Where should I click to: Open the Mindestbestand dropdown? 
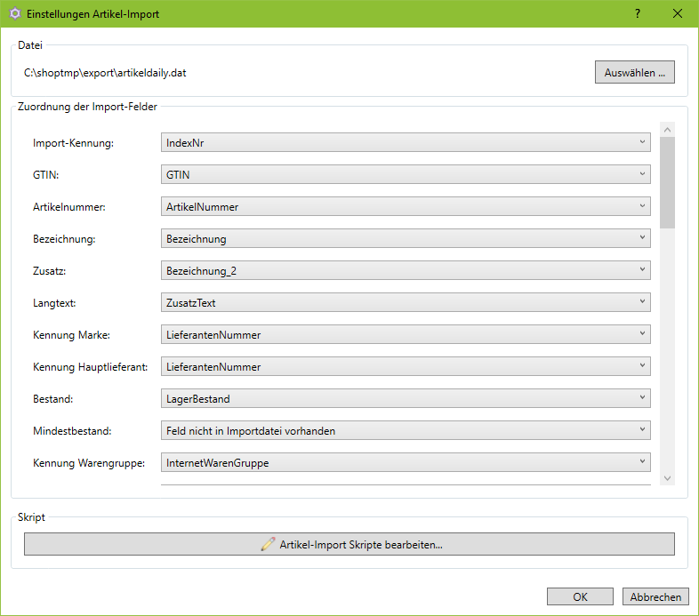[x=406, y=430]
